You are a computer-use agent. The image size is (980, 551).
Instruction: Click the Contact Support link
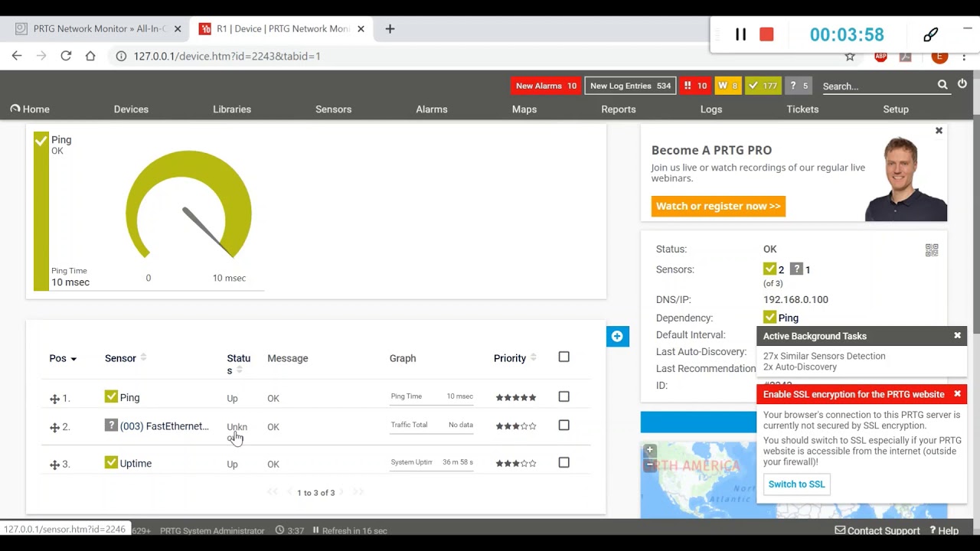coord(877,530)
